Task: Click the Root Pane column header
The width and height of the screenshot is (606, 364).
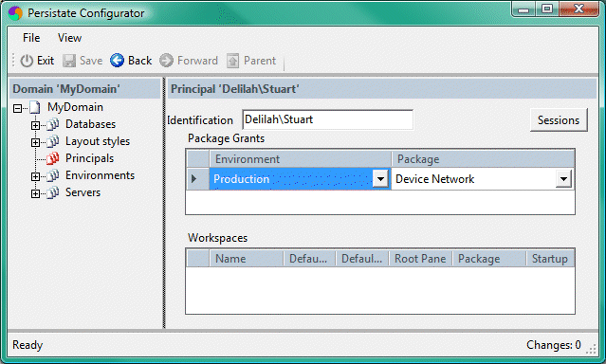Action: pos(420,259)
